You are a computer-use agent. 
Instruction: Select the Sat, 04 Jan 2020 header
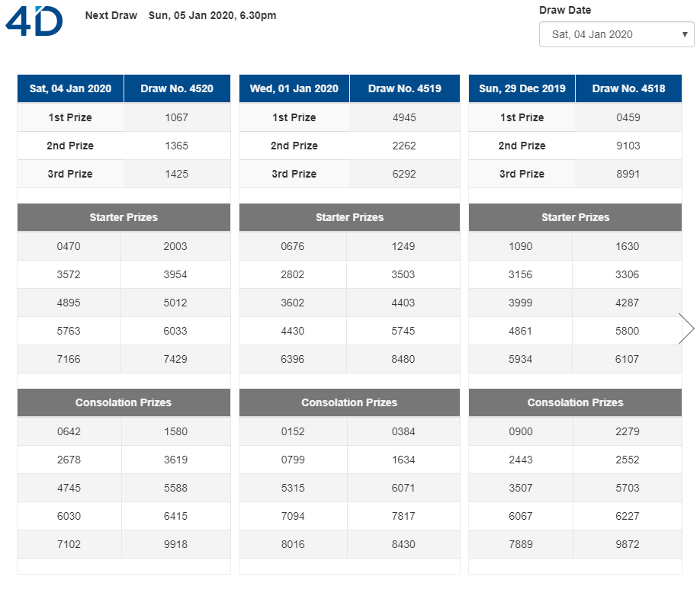click(71, 88)
